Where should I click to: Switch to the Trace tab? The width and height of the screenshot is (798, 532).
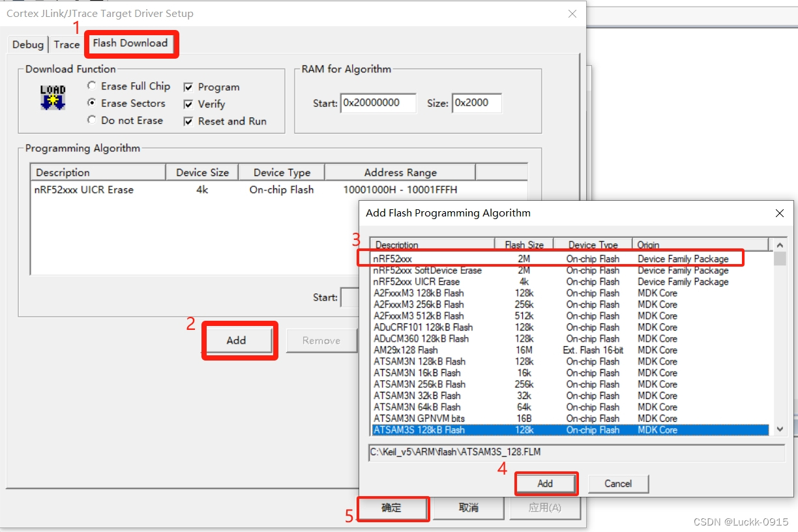[x=66, y=44]
